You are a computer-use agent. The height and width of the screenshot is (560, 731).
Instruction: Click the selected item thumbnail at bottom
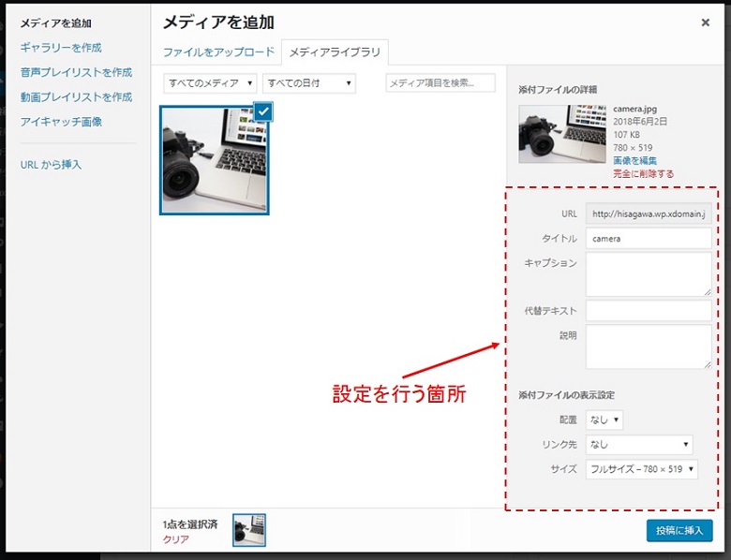pos(249,529)
